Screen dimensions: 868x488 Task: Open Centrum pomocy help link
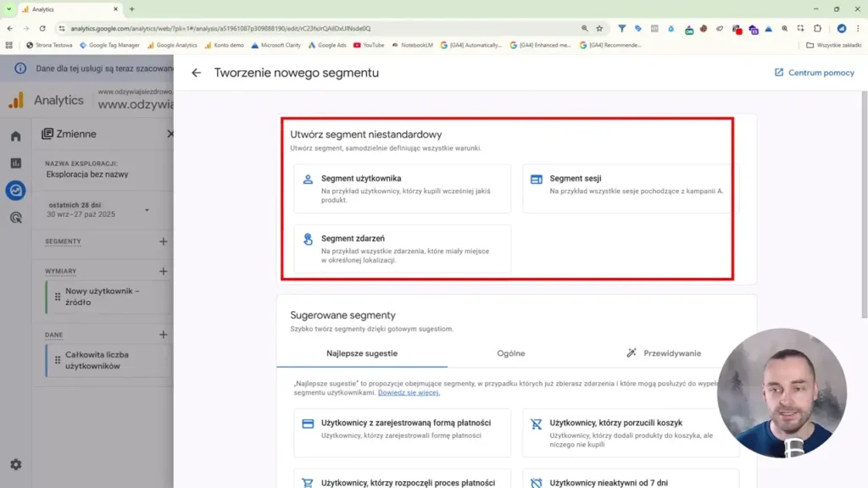[815, 73]
